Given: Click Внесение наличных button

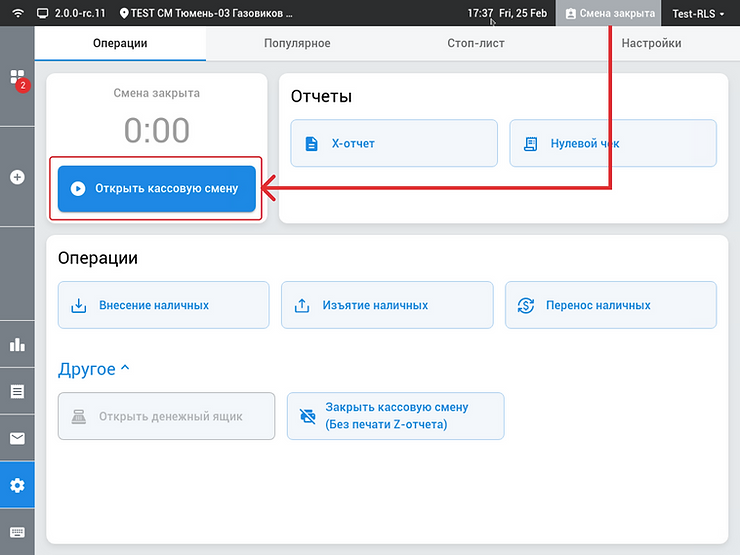Looking at the screenshot, I should [163, 305].
